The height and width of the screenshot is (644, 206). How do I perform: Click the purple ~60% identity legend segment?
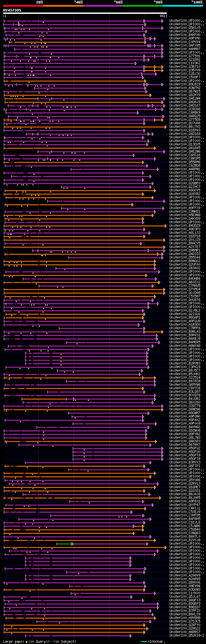[103, 5]
